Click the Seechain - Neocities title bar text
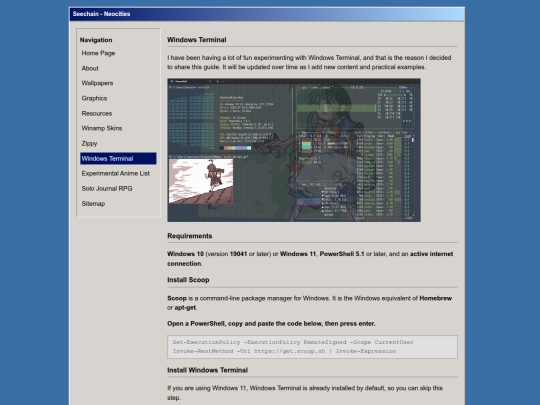The width and height of the screenshot is (540, 405). [x=101, y=14]
